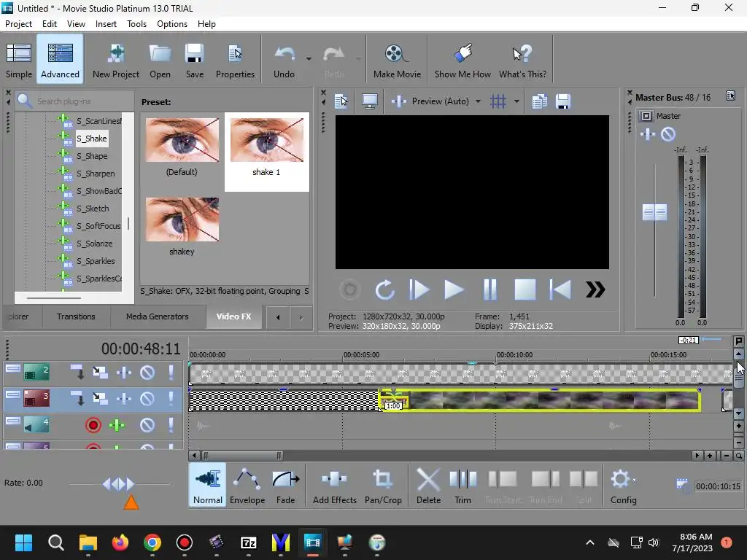The height and width of the screenshot is (560, 747).
Task: Toggle preview overlay grid
Action: (x=498, y=101)
